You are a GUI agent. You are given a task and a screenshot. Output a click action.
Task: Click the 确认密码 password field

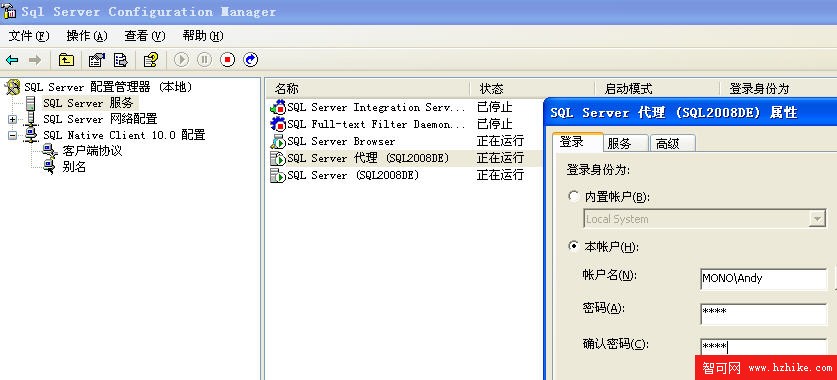coord(763,348)
